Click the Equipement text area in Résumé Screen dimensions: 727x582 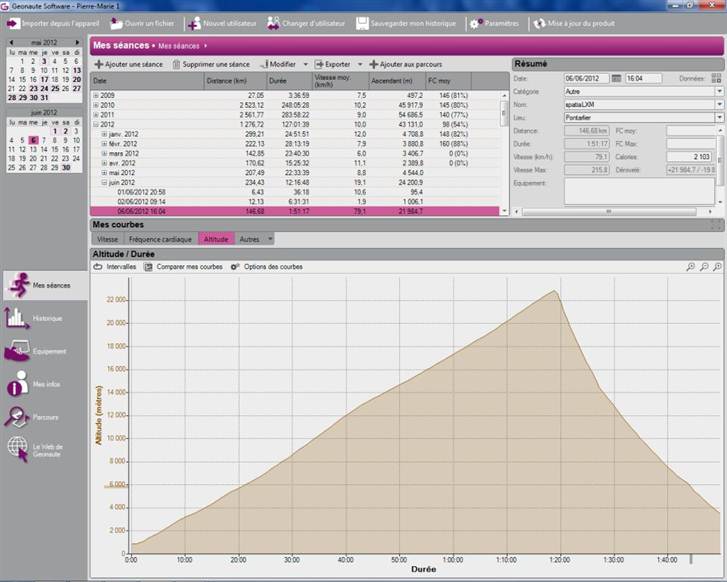639,191
